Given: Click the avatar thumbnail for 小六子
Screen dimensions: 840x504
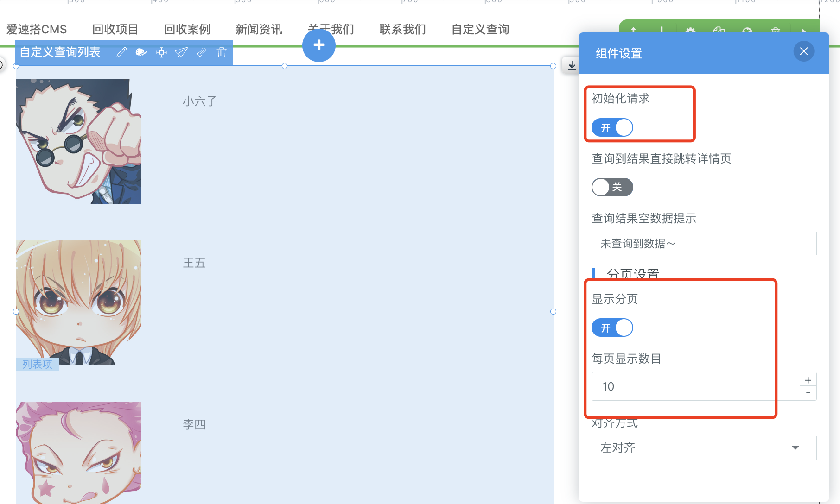Looking at the screenshot, I should pos(78,141).
